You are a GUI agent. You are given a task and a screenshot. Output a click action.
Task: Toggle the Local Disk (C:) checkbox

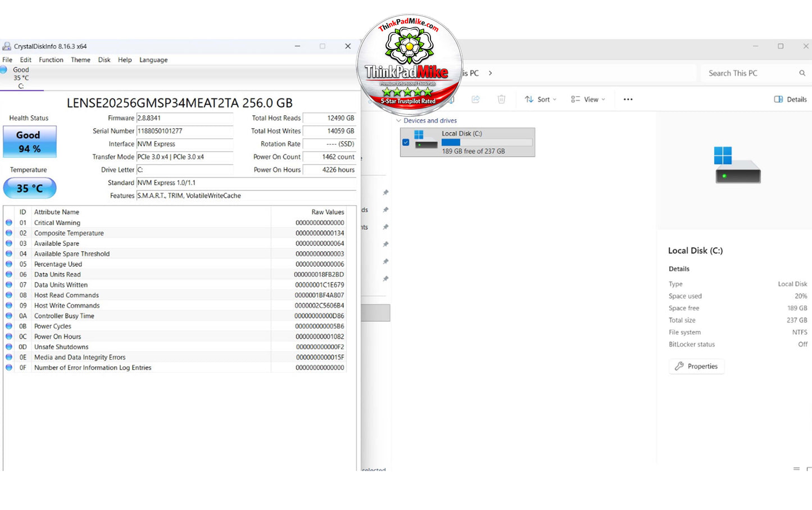406,142
